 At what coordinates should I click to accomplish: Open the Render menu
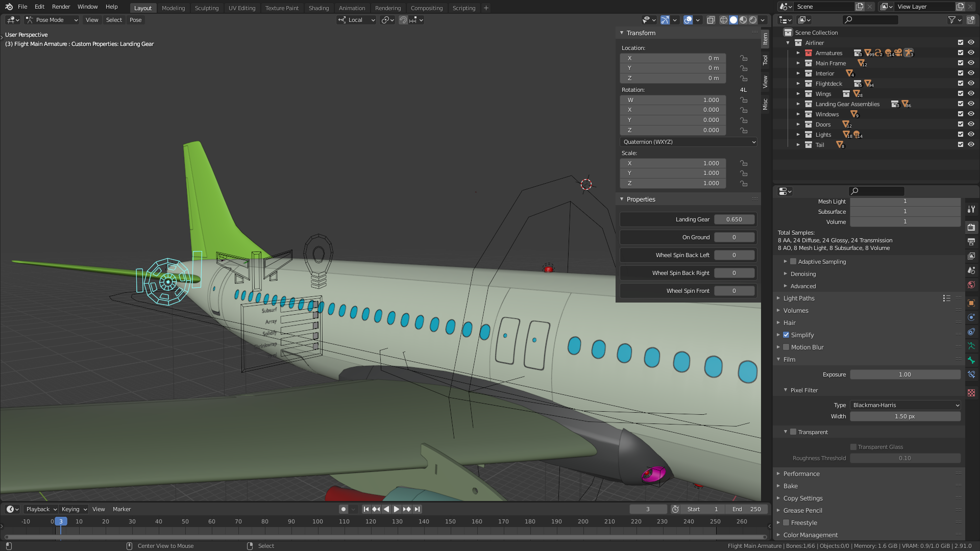pos(61,7)
